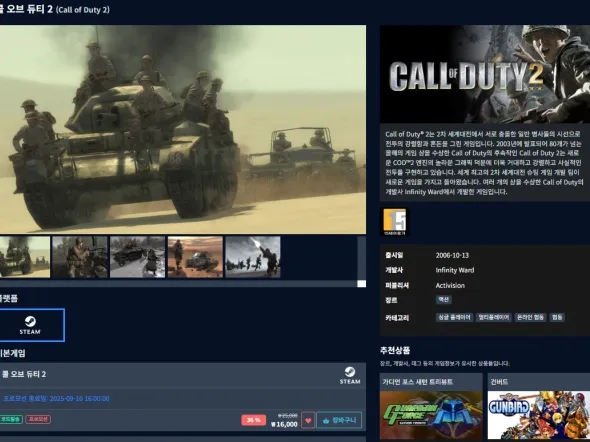Select the 싱글 플레이어 category tag

coord(454,317)
